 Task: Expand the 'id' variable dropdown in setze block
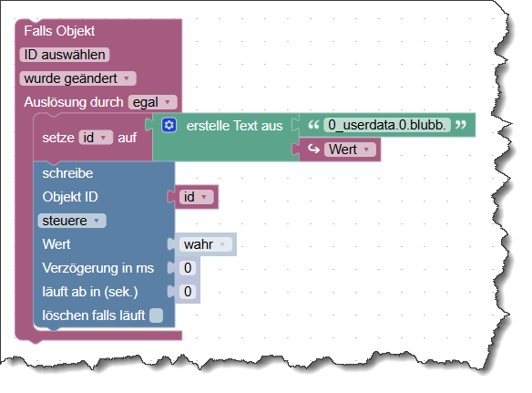point(96,138)
